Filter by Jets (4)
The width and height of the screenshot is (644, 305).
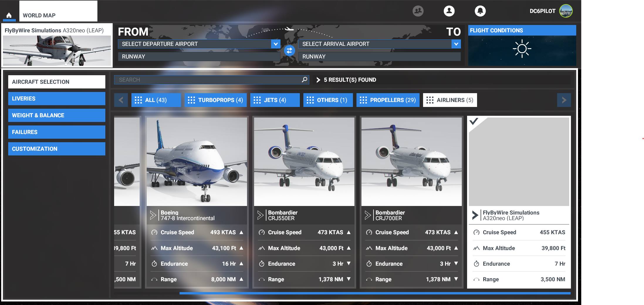275,100
